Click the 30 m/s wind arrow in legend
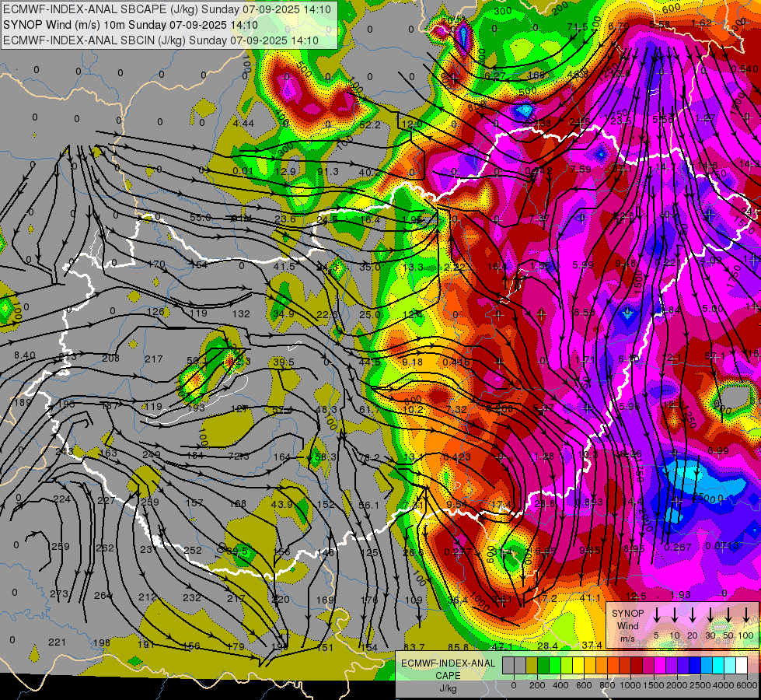The width and height of the screenshot is (761, 700). 710,614
